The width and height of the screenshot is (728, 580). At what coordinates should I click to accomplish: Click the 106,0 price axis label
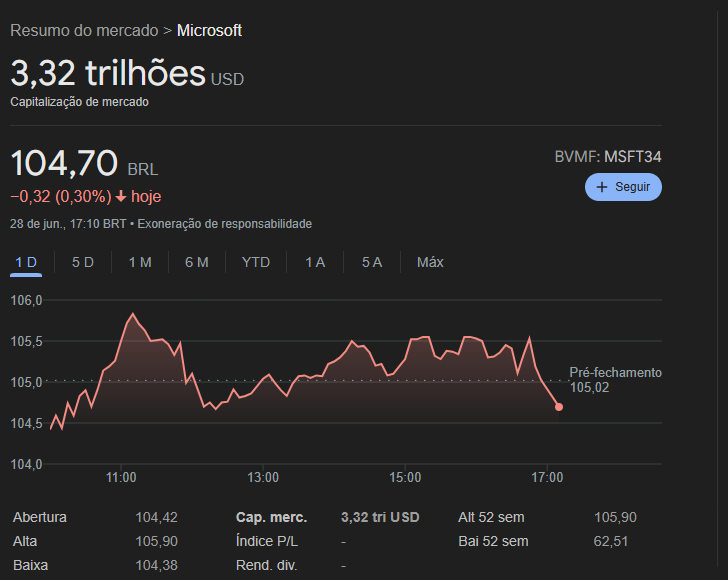(26, 300)
